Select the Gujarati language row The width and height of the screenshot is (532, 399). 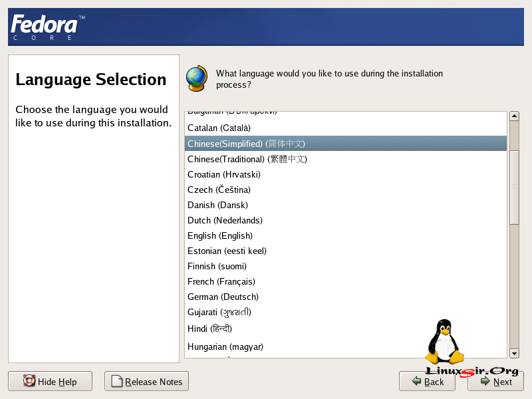pyautogui.click(x=346, y=312)
